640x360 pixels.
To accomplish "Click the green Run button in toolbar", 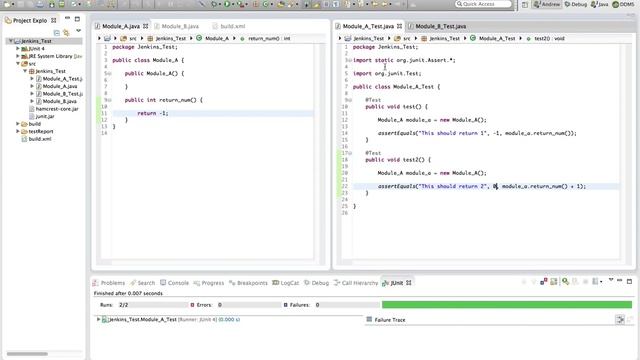I will [227, 4].
